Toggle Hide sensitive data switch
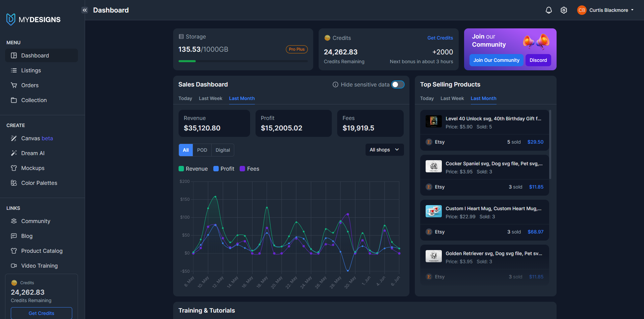The width and height of the screenshot is (644, 319). (398, 84)
